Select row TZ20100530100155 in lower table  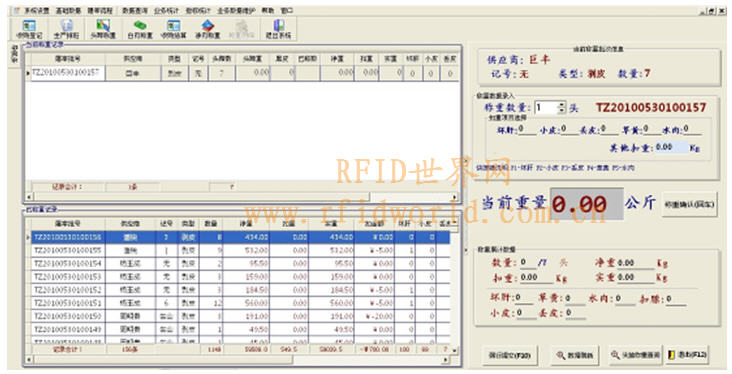click(240, 250)
